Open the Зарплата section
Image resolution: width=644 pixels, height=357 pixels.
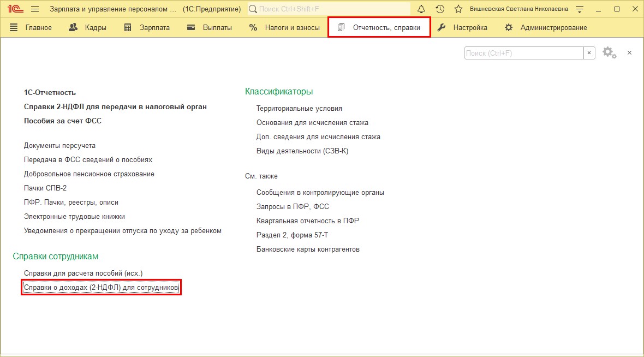pyautogui.click(x=147, y=27)
